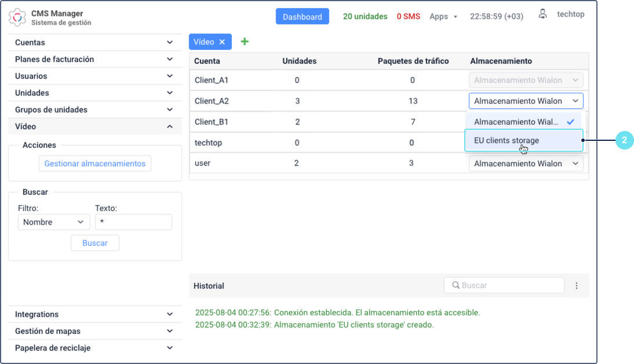Click the CMS Manager logo icon

click(x=17, y=17)
